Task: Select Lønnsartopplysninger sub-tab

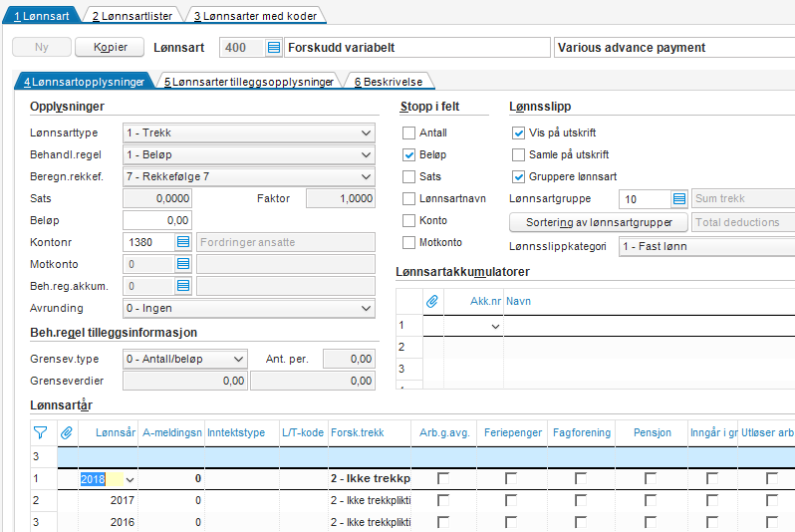Action: [84, 82]
